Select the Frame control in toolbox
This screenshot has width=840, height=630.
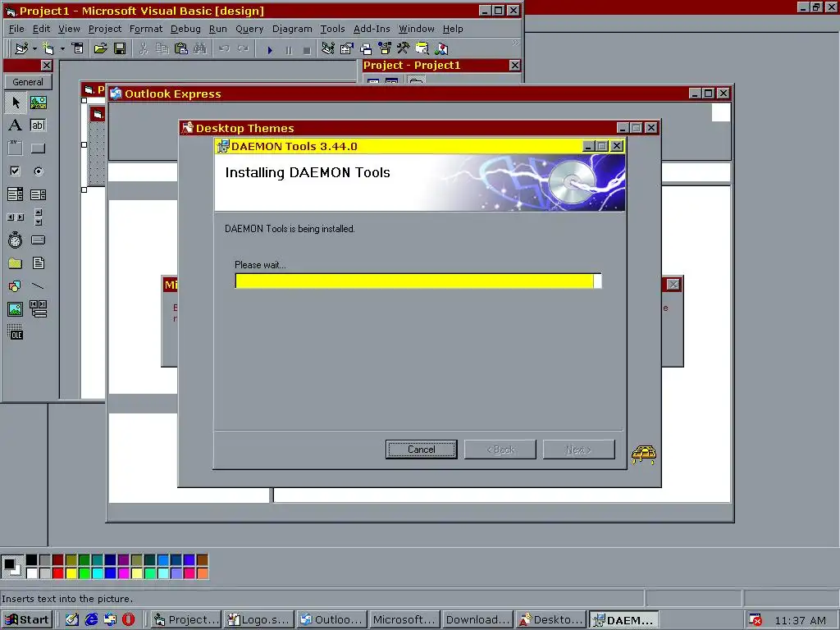(15, 148)
